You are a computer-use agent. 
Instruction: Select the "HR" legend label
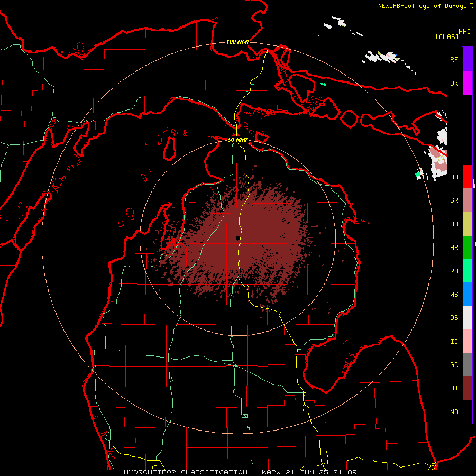tap(454, 248)
